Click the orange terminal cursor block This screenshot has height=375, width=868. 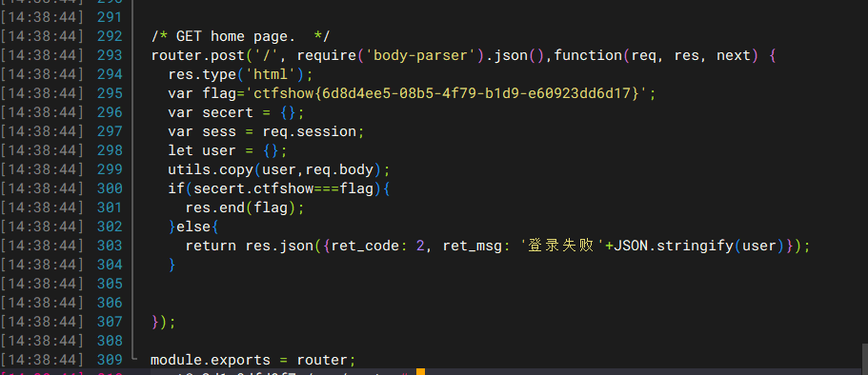420,372
